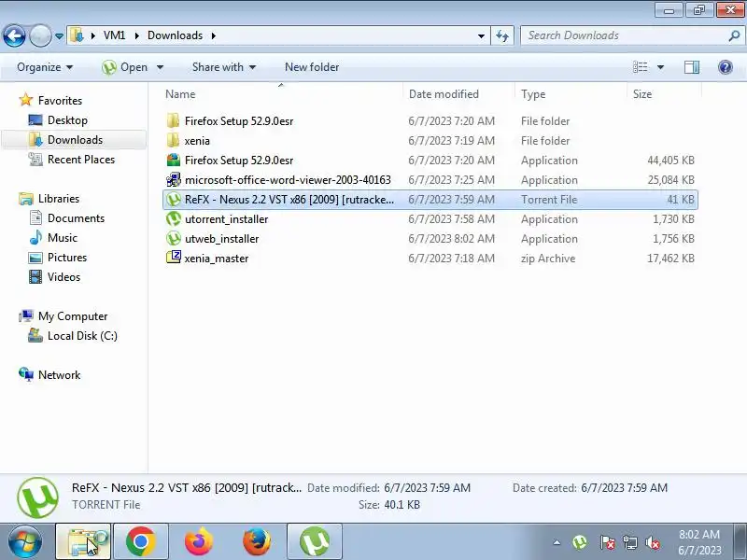Change the view using view icon

tap(640, 67)
